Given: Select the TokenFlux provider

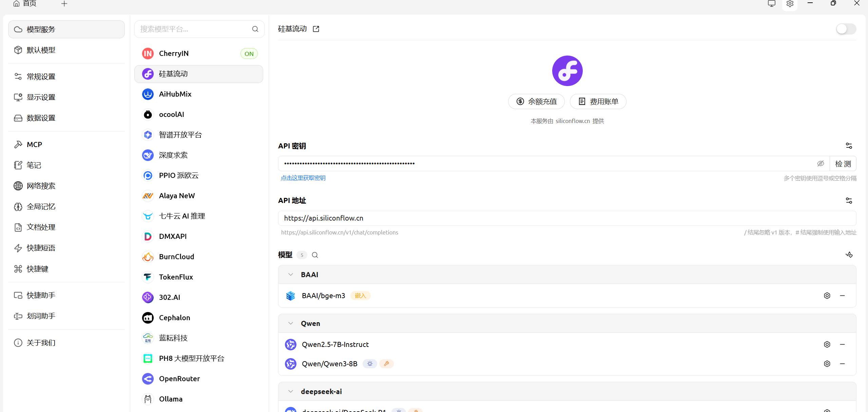Looking at the screenshot, I should point(199,277).
